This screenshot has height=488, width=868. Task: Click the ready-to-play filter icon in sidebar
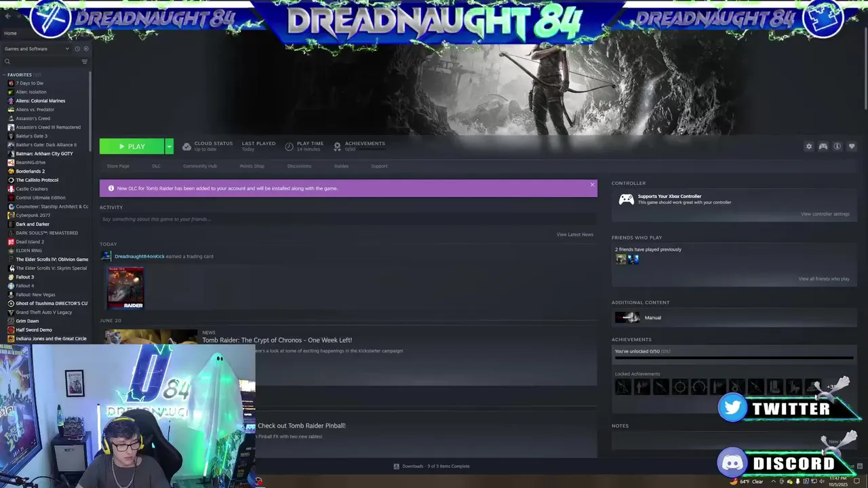85,49
